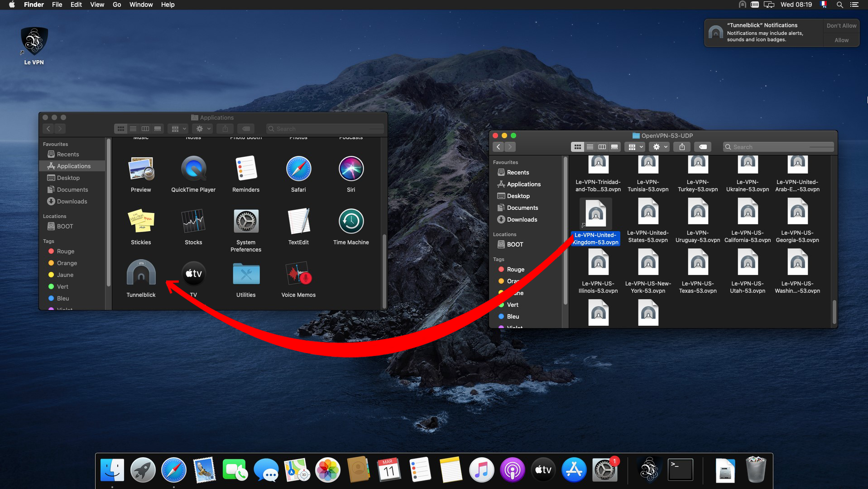Go back in the OpenVPN-53-UDP window
Viewport: 868px width, 489px height.
pyautogui.click(x=498, y=147)
